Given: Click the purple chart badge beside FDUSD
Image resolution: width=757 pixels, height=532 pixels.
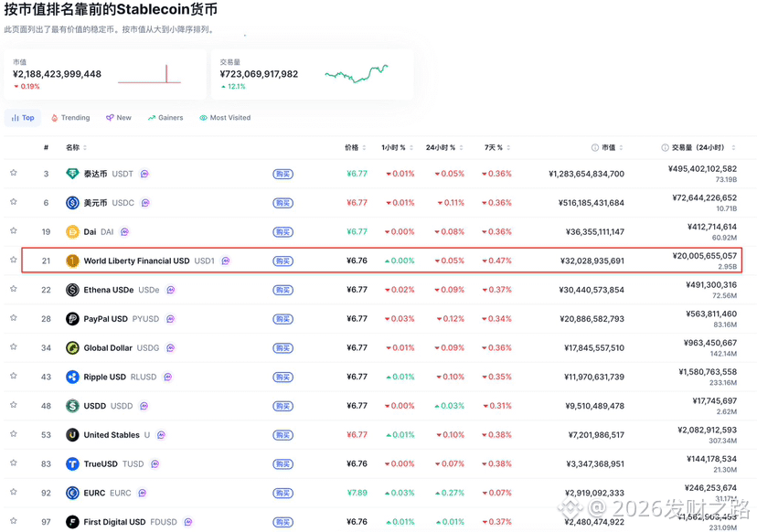Looking at the screenshot, I should (x=188, y=522).
